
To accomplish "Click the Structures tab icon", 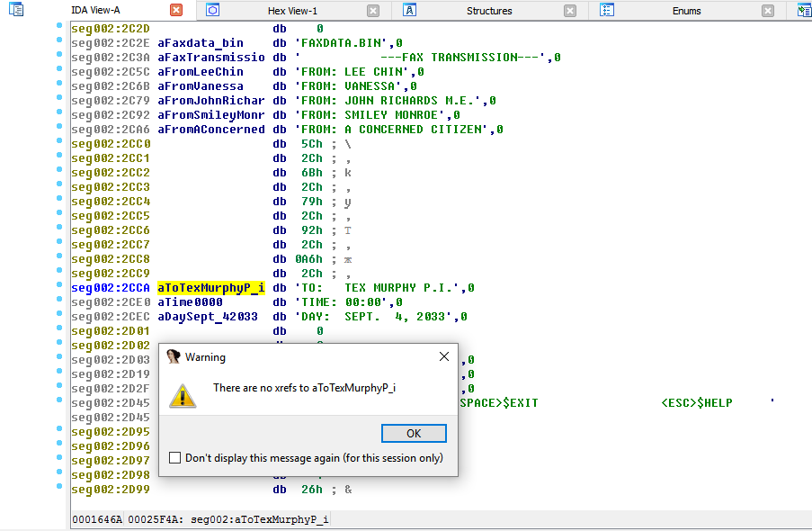I will point(409,10).
